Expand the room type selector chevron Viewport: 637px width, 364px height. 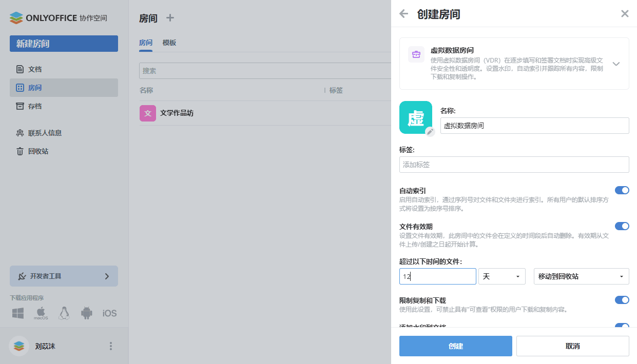click(x=616, y=64)
